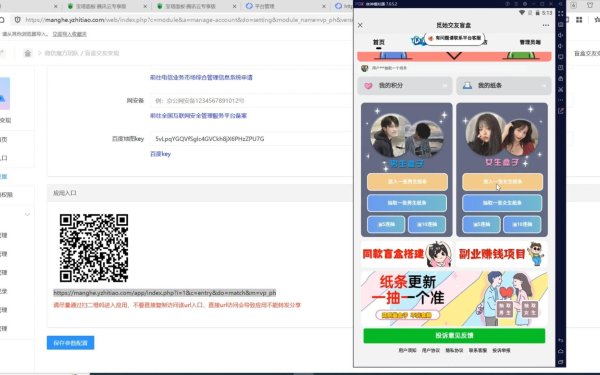Select the 首页 tab in the mobile app
The height and width of the screenshot is (375, 600).
pyautogui.click(x=378, y=42)
